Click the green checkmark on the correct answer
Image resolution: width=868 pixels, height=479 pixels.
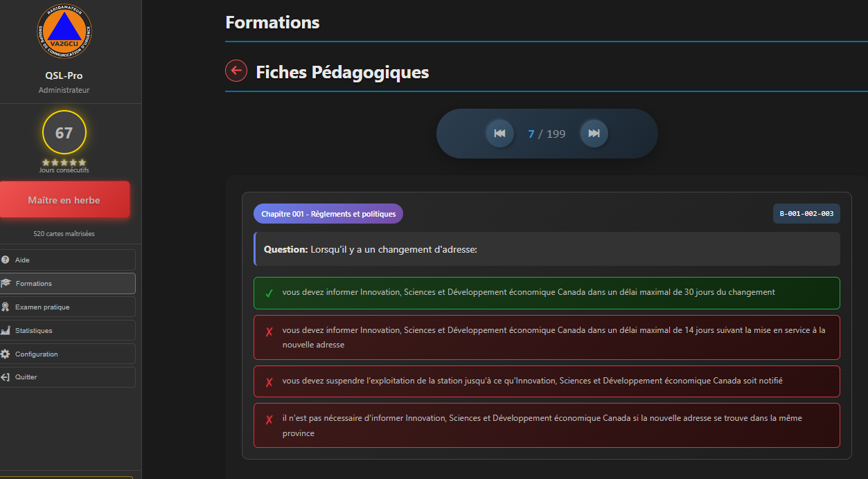[269, 293]
